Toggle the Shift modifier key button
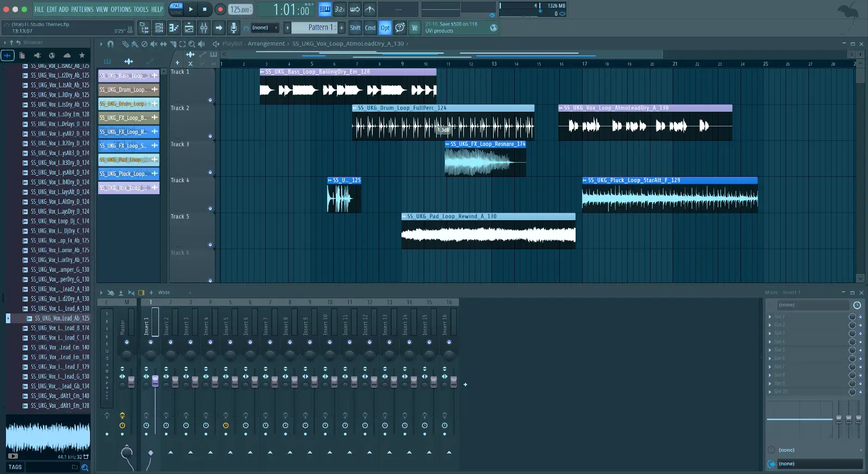 tap(355, 28)
